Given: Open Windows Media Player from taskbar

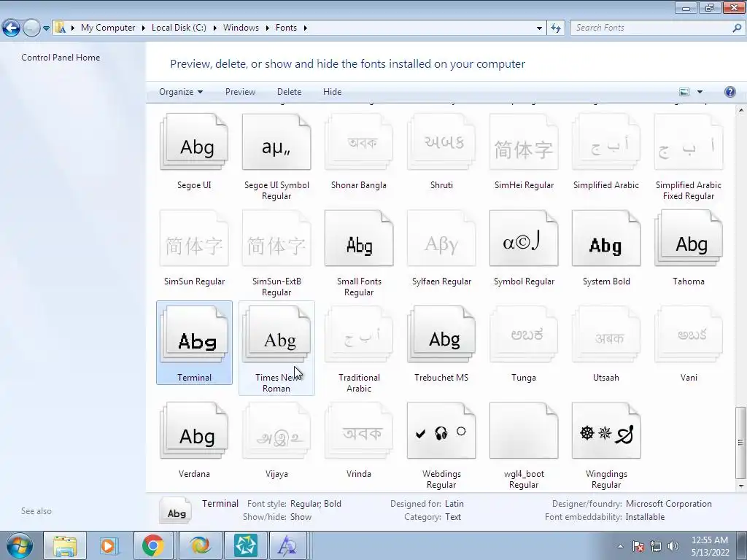Looking at the screenshot, I should pos(108,545).
